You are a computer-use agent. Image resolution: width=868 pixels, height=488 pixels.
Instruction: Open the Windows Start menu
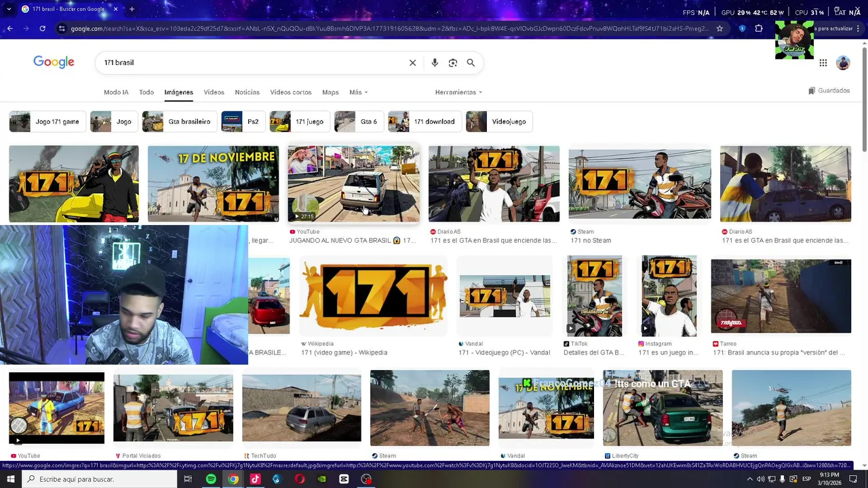click(x=10, y=479)
